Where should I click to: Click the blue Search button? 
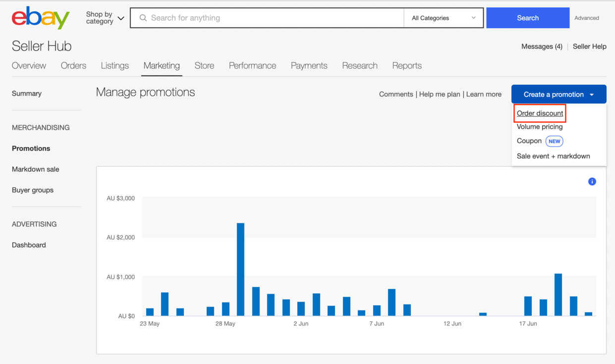pos(528,18)
